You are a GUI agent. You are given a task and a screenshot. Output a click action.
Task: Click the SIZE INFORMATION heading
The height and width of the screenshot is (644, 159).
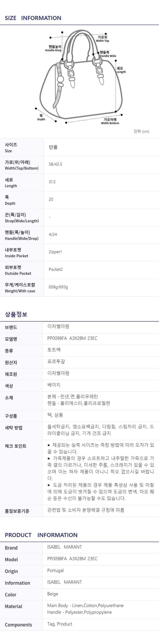coord(33,18)
